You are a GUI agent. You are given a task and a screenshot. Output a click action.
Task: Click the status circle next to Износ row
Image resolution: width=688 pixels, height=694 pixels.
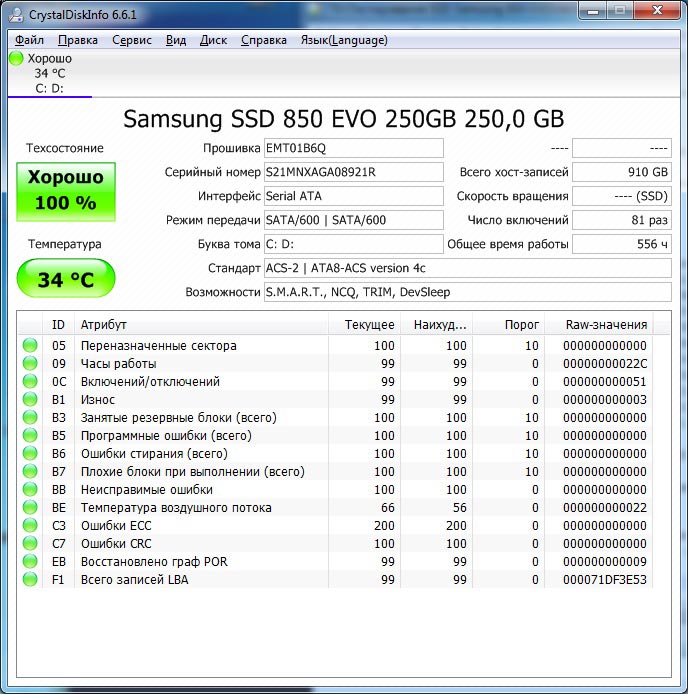click(x=30, y=400)
